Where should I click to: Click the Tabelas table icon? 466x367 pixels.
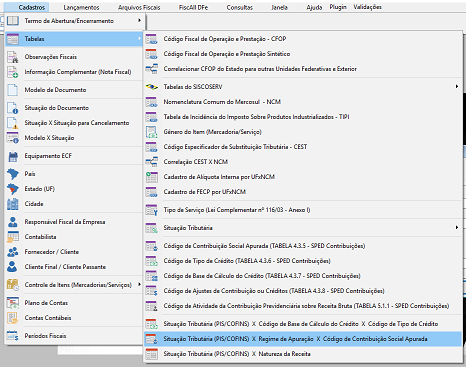pos(13,39)
